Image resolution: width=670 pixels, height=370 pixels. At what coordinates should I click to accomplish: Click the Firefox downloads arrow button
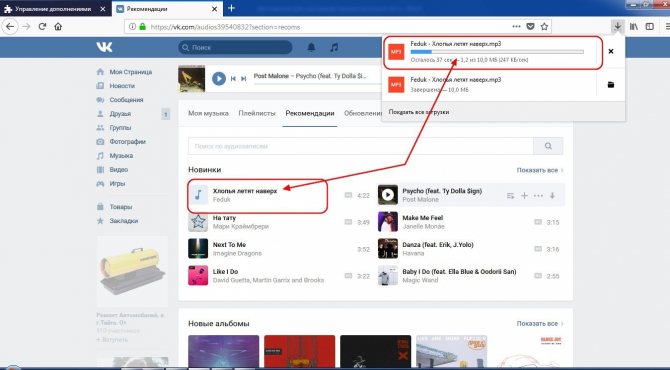[x=617, y=26]
